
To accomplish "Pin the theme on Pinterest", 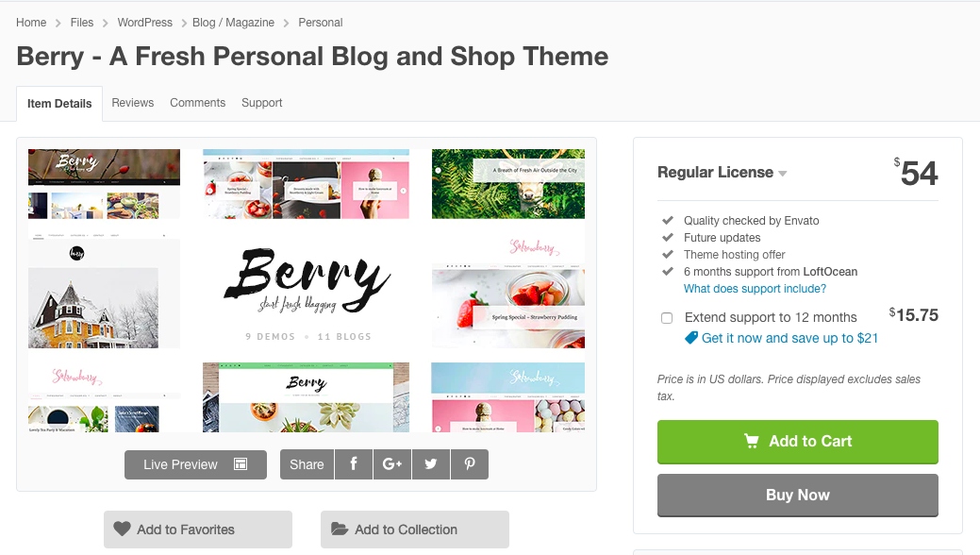I will click(x=469, y=464).
